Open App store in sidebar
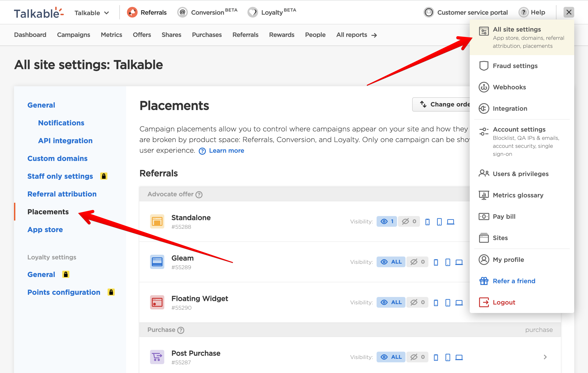The height and width of the screenshot is (373, 588). pos(45,229)
